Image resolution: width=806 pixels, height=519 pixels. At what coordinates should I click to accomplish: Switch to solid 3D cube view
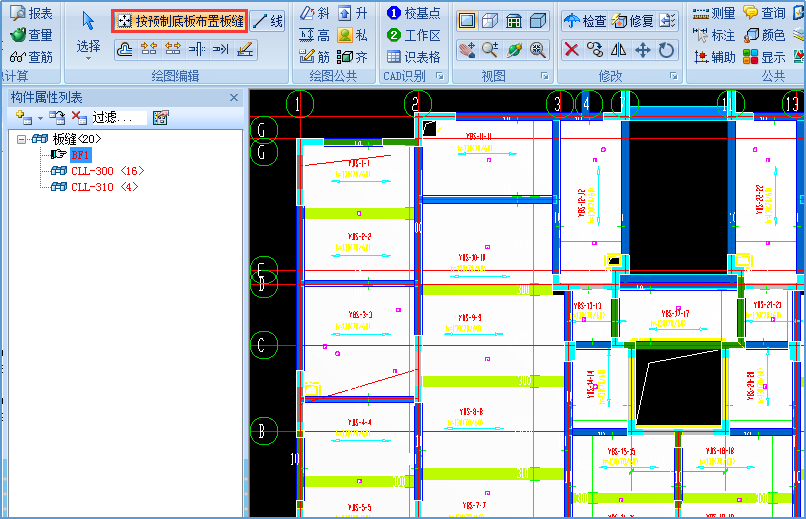point(538,21)
